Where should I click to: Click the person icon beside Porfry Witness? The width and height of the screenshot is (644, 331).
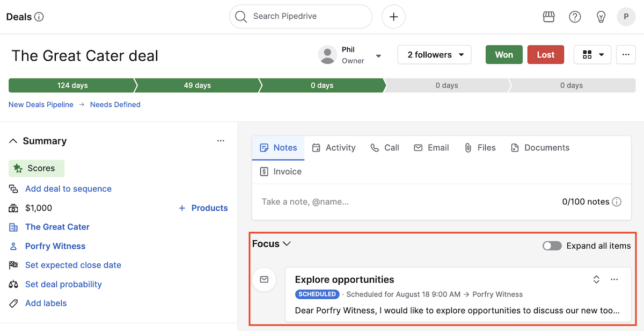[x=13, y=246]
